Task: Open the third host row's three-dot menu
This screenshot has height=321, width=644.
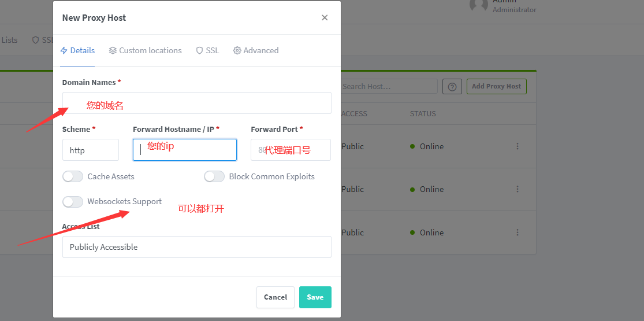Action: click(518, 233)
